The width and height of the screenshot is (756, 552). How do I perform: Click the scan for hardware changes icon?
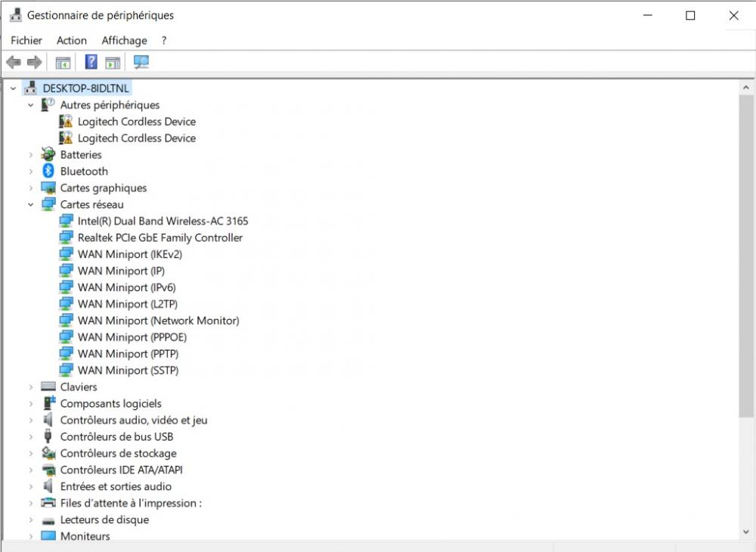(141, 62)
